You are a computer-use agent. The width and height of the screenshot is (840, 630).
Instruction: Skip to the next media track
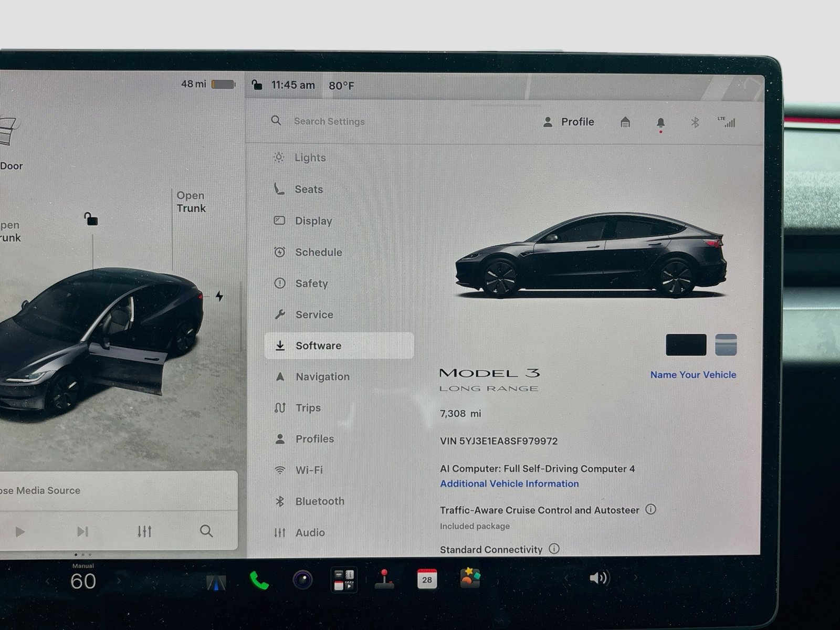82,532
